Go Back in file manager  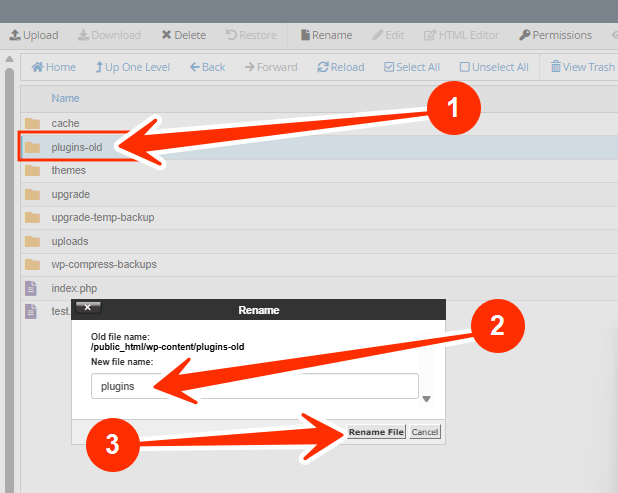tap(207, 67)
